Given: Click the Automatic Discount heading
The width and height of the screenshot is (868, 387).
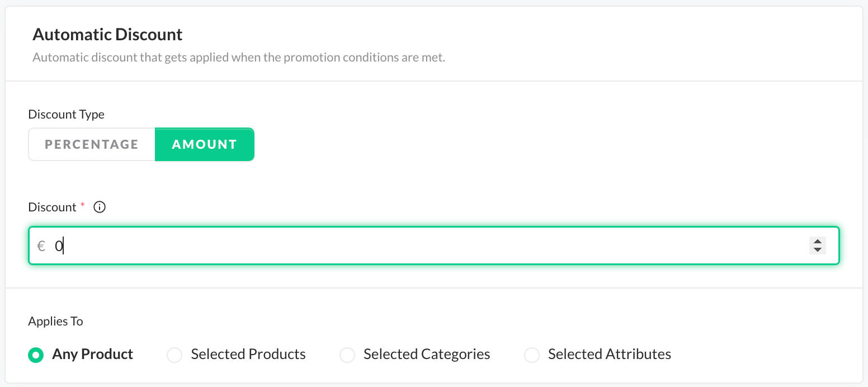Looking at the screenshot, I should (107, 35).
